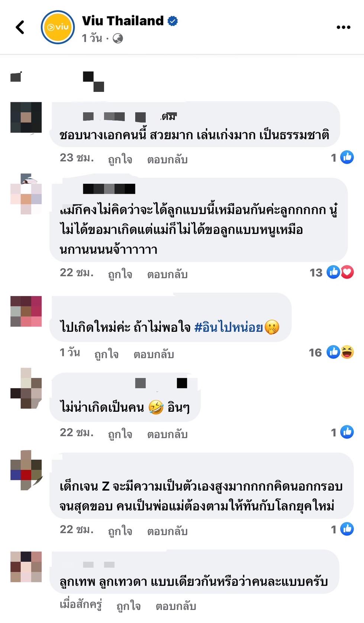Open the three-dot options menu

click(x=343, y=27)
